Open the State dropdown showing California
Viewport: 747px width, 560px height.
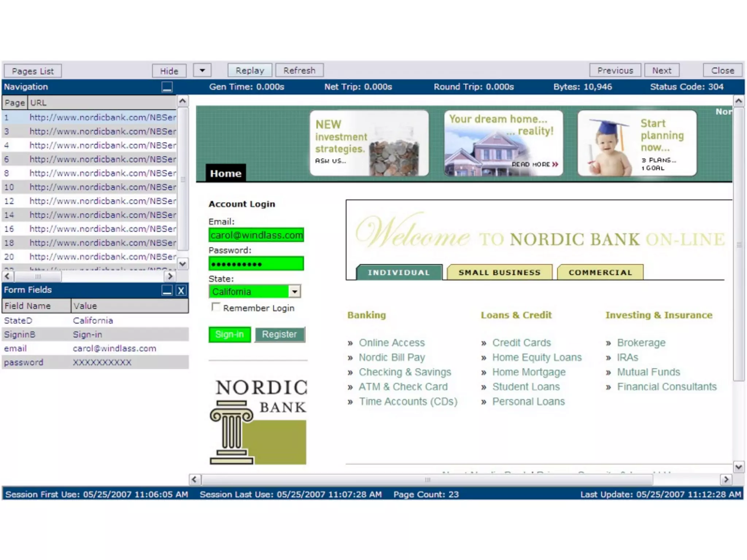[x=294, y=291]
